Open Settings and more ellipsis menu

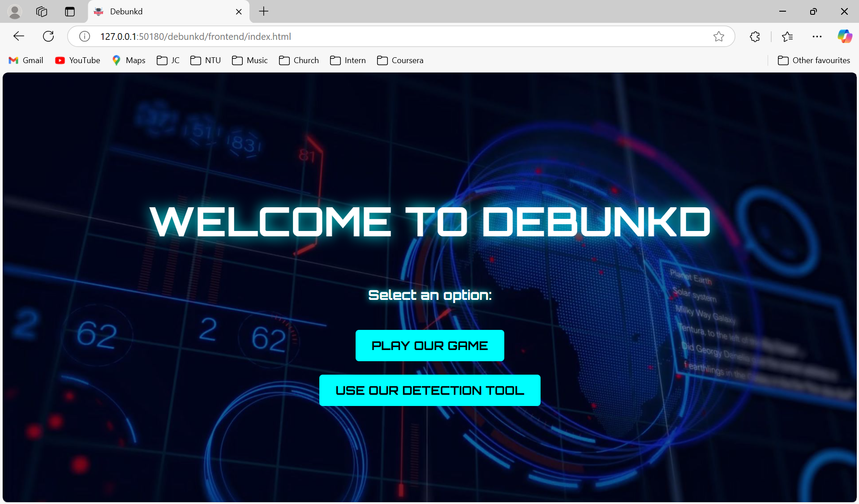(817, 36)
